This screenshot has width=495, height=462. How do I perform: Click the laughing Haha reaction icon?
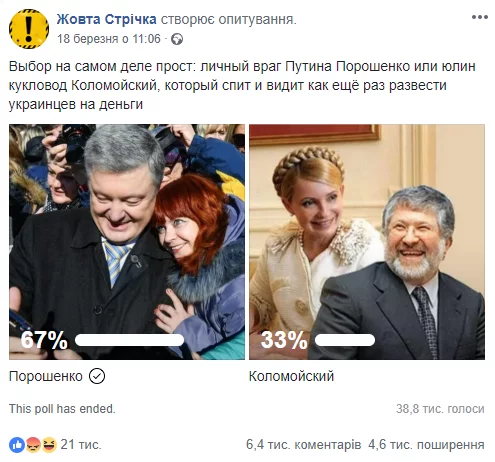49,445
